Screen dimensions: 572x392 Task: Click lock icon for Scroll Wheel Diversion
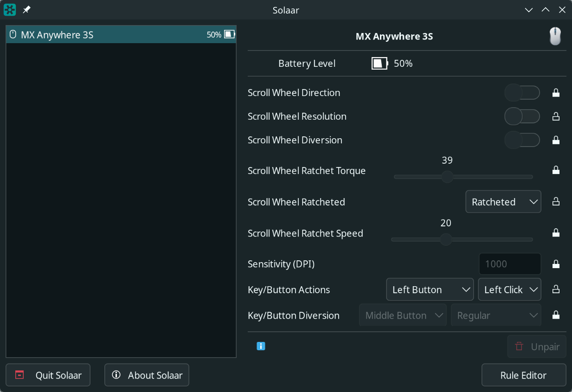(x=556, y=140)
